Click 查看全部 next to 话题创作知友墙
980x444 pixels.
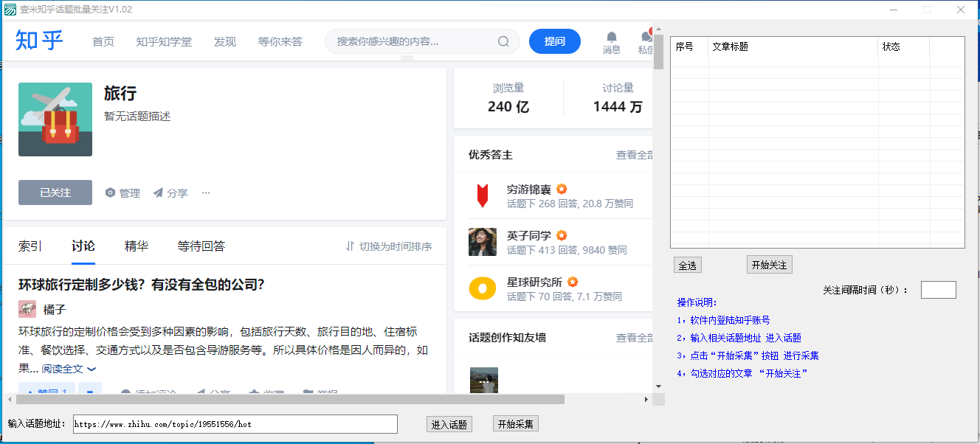635,338
